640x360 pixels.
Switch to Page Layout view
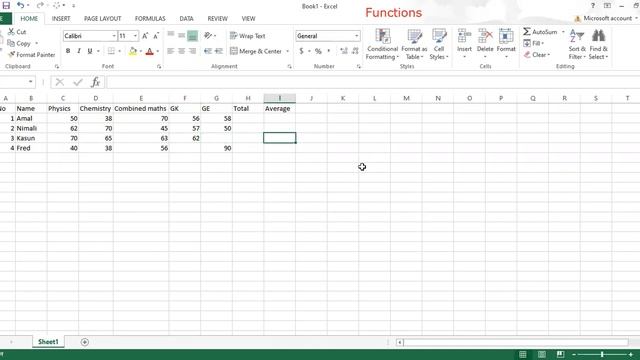point(542,354)
